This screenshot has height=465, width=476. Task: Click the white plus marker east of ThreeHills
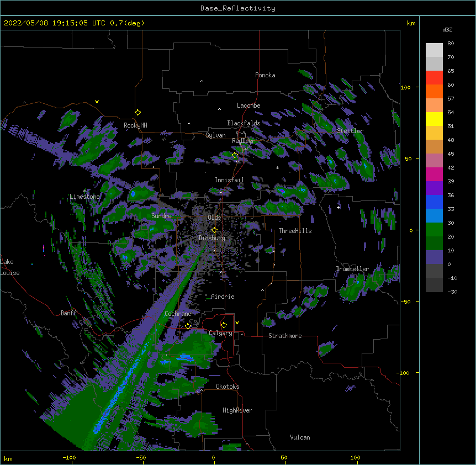point(338,207)
